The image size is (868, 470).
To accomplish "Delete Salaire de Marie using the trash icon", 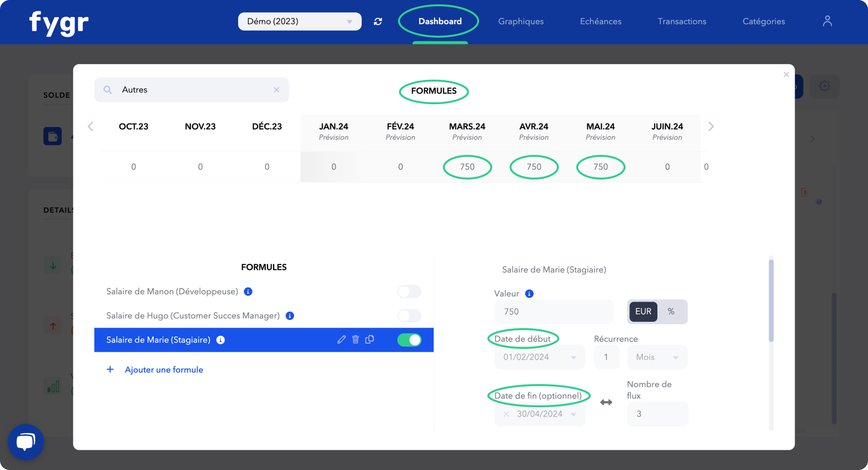I will (x=356, y=340).
